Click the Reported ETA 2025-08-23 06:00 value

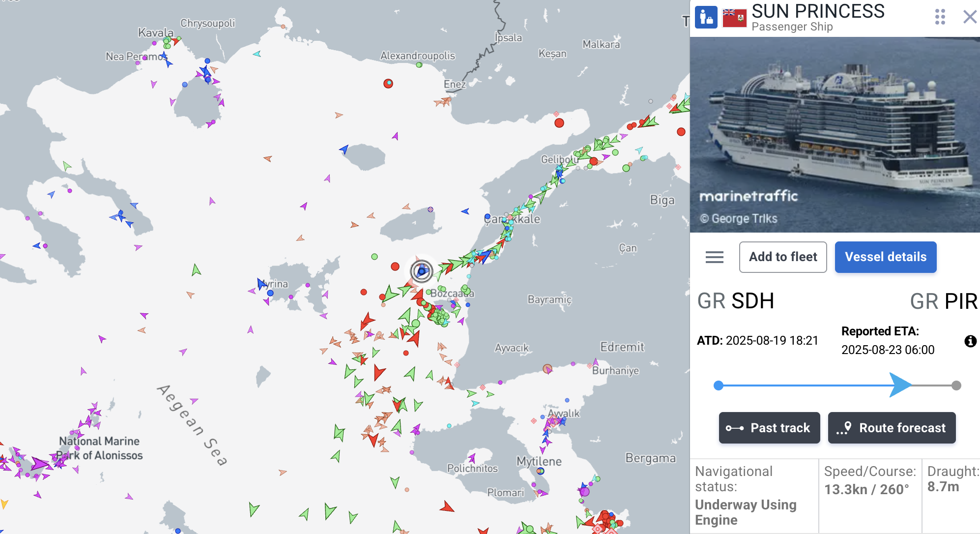[x=888, y=350]
